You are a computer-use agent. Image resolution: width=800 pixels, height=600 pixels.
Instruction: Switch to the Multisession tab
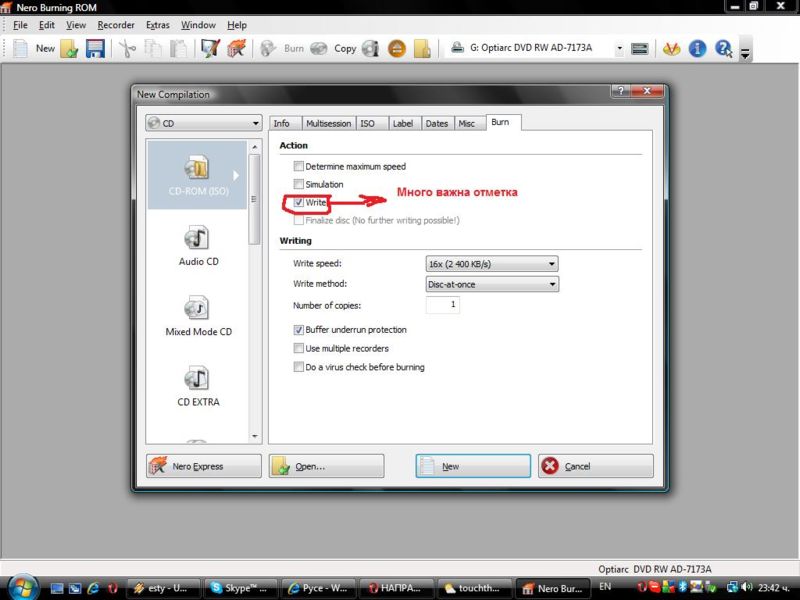click(329, 123)
